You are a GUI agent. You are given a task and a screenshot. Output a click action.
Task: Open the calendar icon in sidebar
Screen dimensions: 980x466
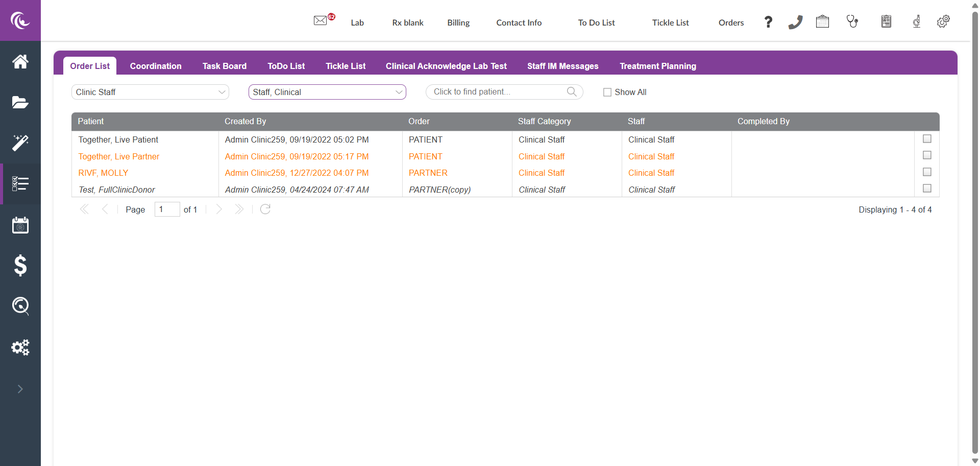pyautogui.click(x=20, y=225)
